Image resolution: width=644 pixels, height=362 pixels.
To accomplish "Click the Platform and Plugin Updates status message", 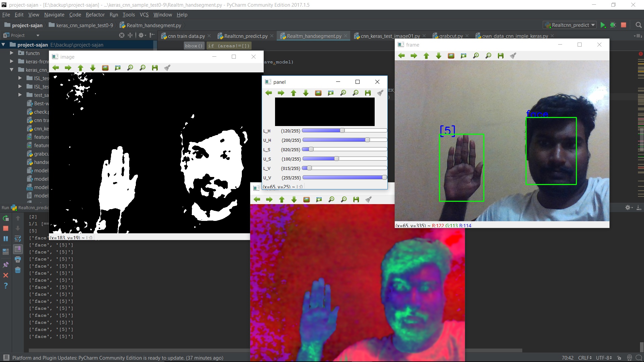I will (x=117, y=358).
